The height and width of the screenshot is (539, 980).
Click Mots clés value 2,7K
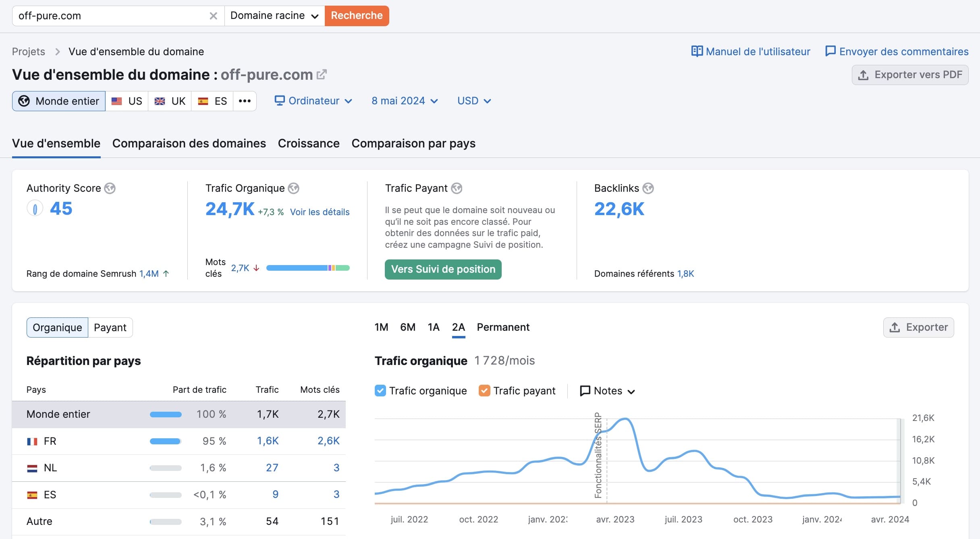(240, 268)
